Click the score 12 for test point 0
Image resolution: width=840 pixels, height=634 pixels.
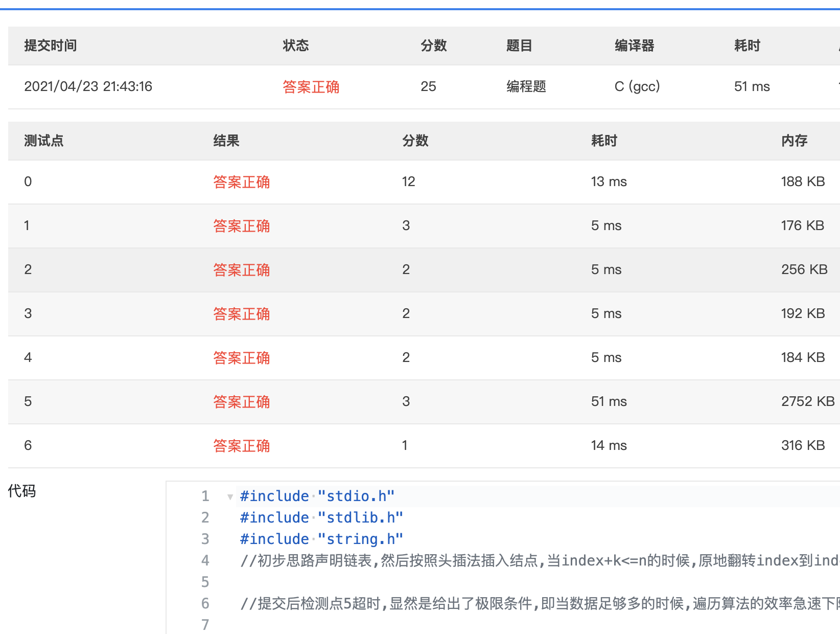point(408,182)
